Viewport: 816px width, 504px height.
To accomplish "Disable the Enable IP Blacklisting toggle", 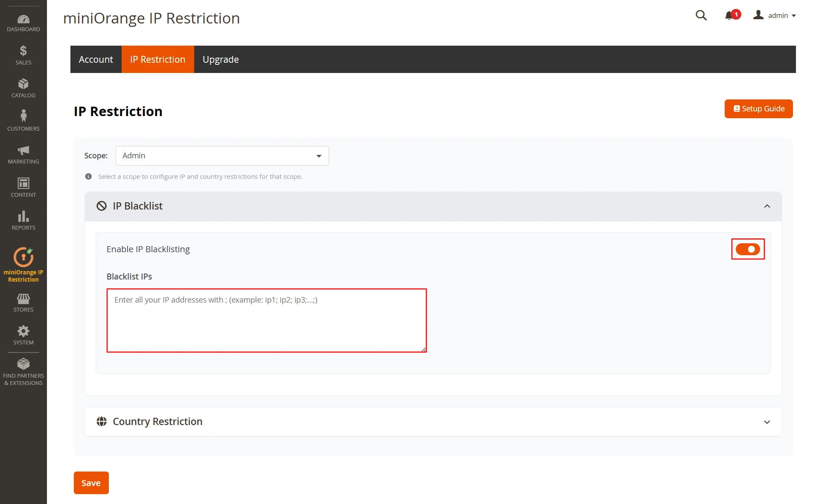I will (x=748, y=249).
